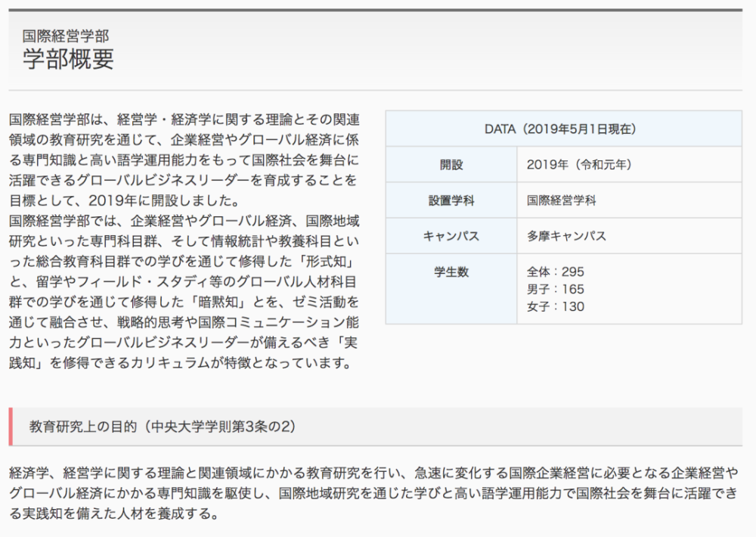Click the value 2019年（令和元年）

[578, 163]
